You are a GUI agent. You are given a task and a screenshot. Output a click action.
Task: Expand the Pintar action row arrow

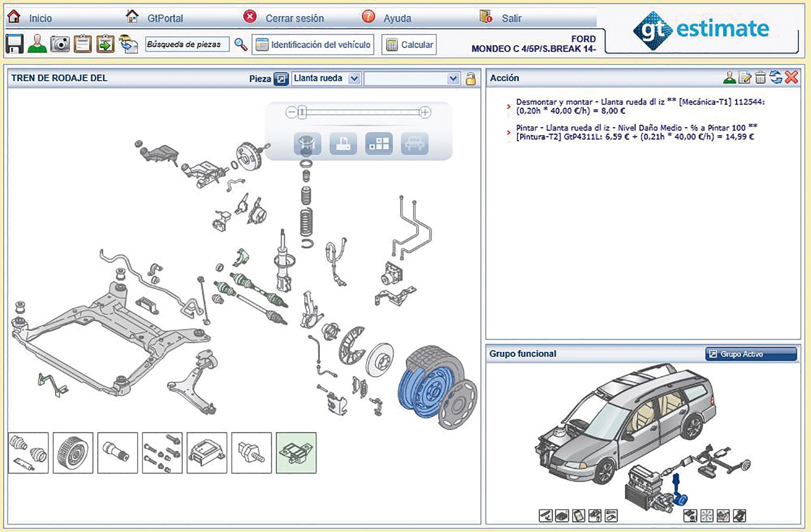(x=509, y=132)
